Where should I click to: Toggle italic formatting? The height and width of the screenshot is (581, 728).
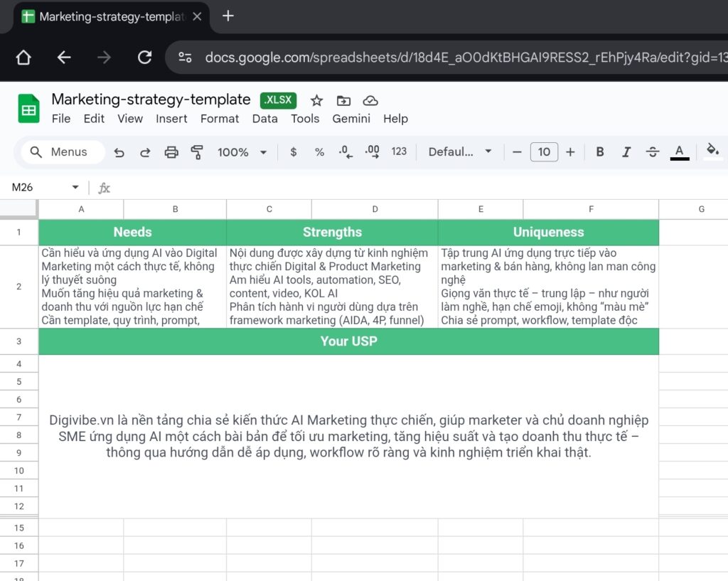click(x=626, y=151)
